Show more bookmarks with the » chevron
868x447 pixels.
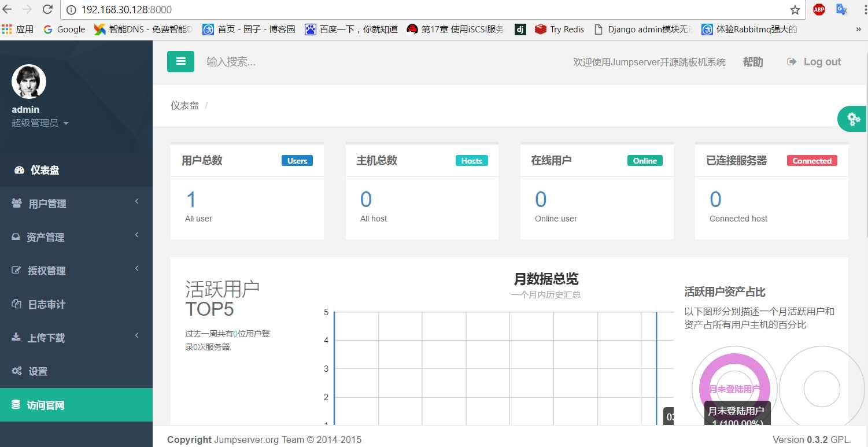pos(858,29)
